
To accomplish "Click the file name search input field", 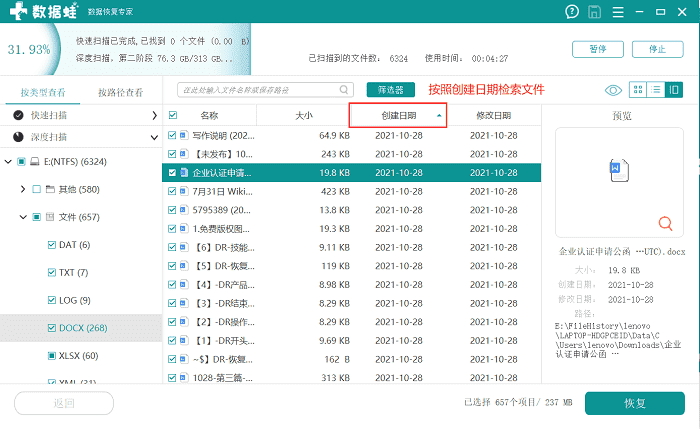I will 265,90.
